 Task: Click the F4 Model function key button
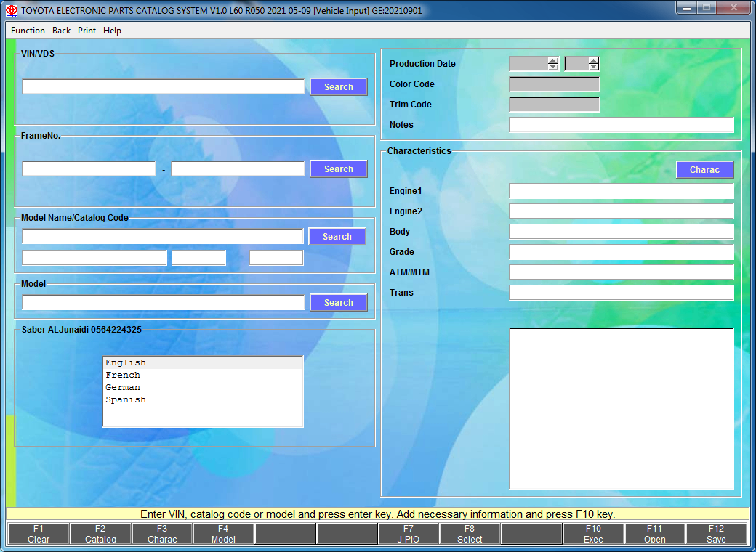223,534
